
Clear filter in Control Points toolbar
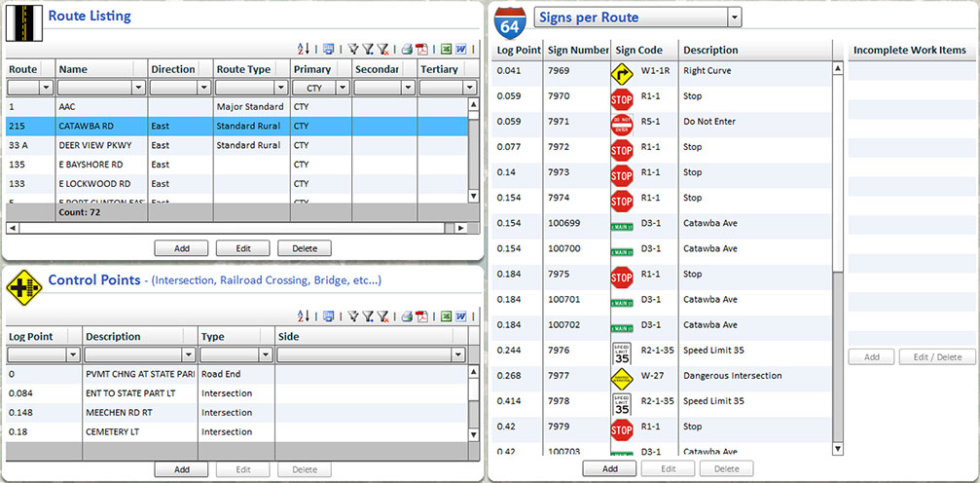click(385, 316)
